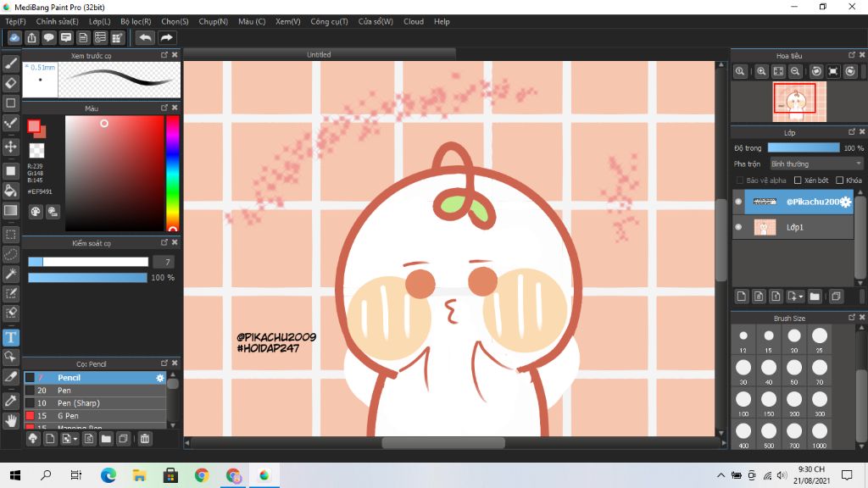Click the export/share toolbar icon
This screenshot has height=488, width=868.
(x=31, y=37)
